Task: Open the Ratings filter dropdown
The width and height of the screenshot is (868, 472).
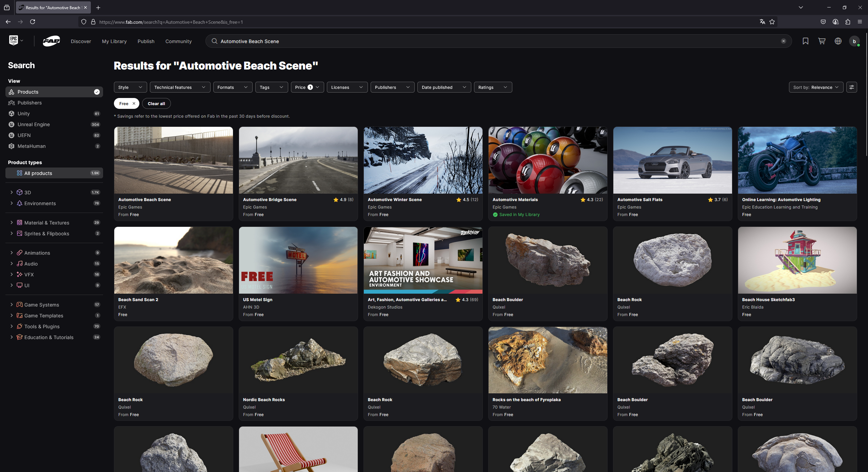Action: pyautogui.click(x=493, y=87)
